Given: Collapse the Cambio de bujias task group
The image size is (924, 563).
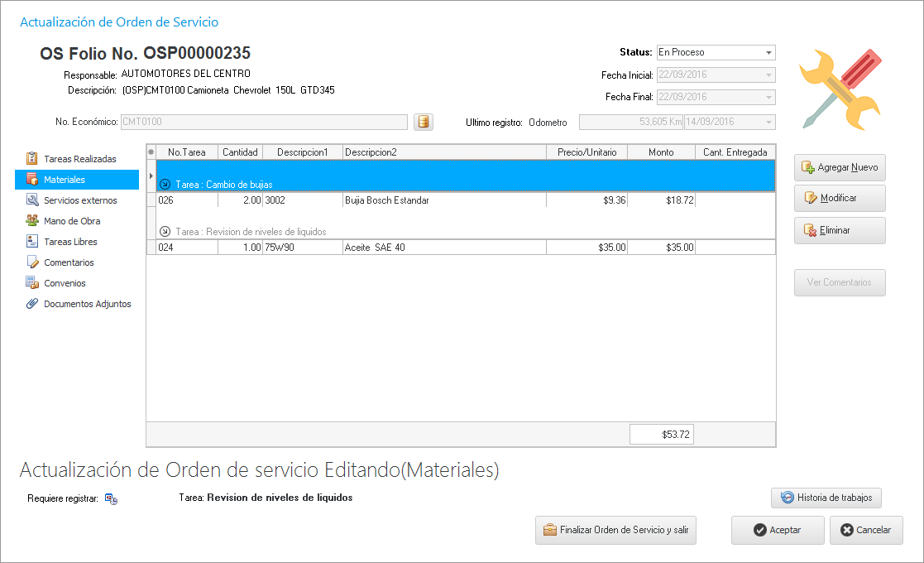Looking at the screenshot, I should 165,185.
